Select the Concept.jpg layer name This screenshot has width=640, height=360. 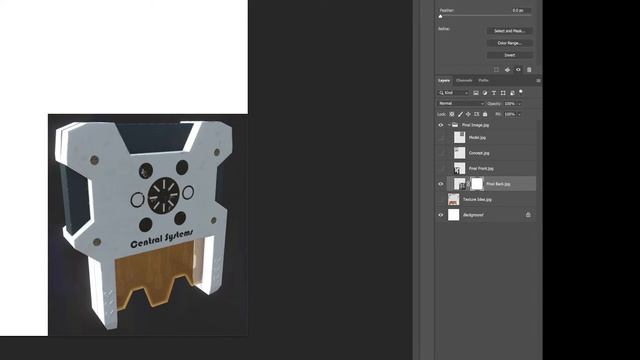(x=479, y=153)
